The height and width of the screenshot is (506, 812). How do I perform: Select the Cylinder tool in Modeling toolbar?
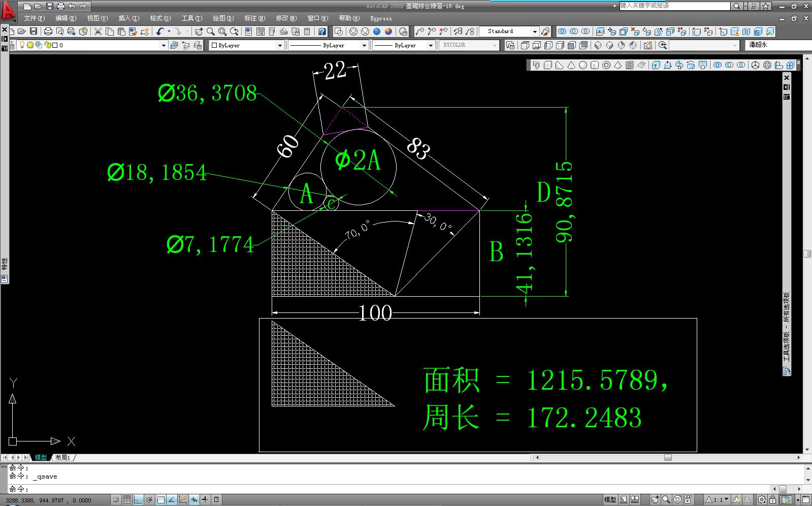coord(595,65)
